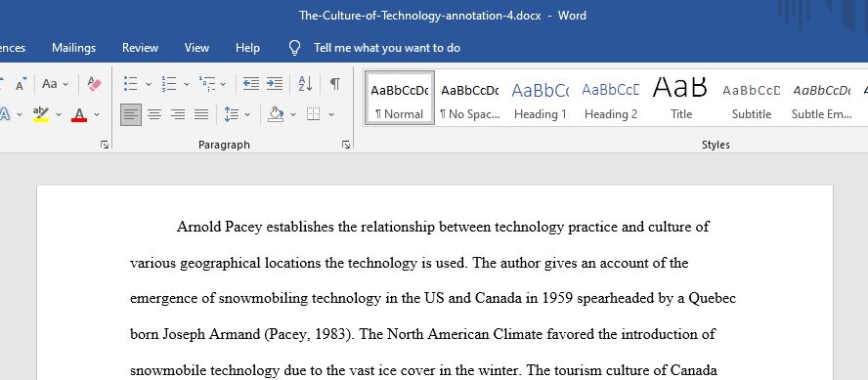The image size is (868, 380).
Task: Open the Line Spacing dropdown arrow
Action: [247, 115]
